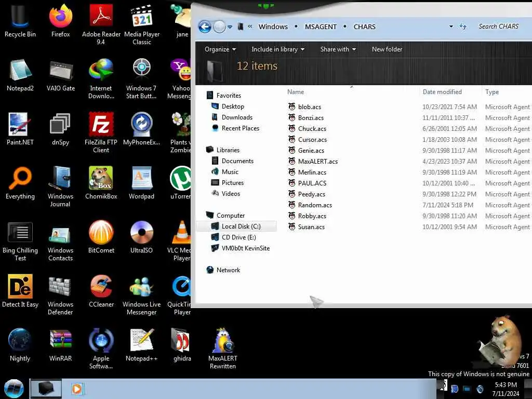Open the Share with menu
Viewport: 532px width, 399px height.
[x=338, y=49]
